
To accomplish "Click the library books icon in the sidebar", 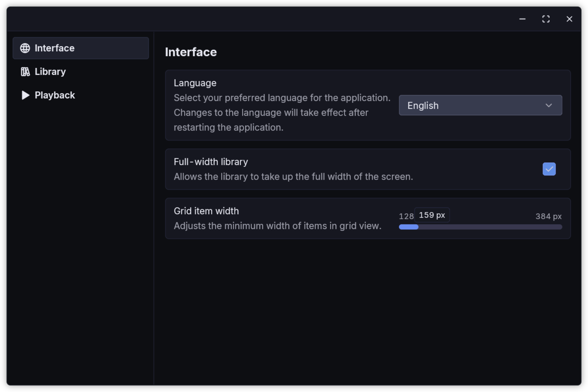I will 25,72.
